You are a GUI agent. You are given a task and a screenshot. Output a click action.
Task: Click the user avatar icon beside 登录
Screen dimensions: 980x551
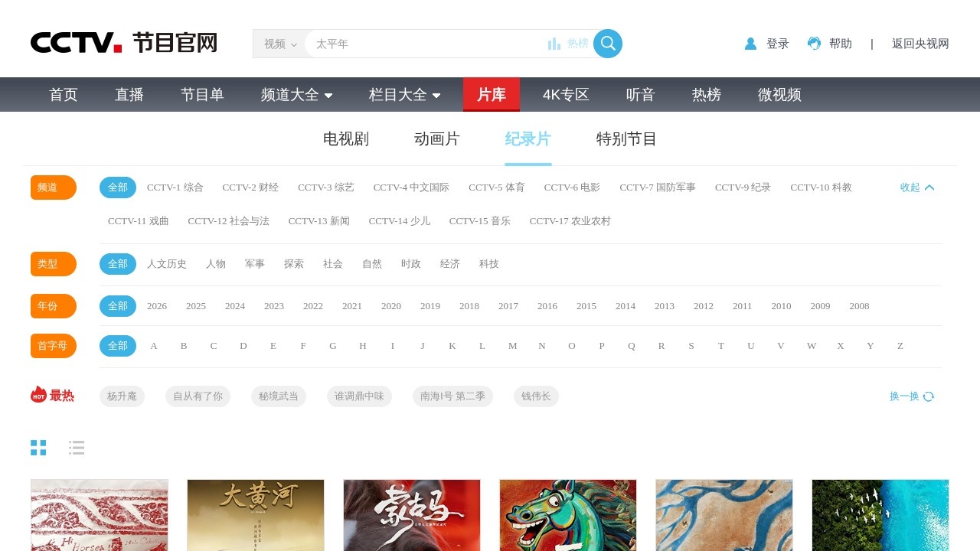750,44
